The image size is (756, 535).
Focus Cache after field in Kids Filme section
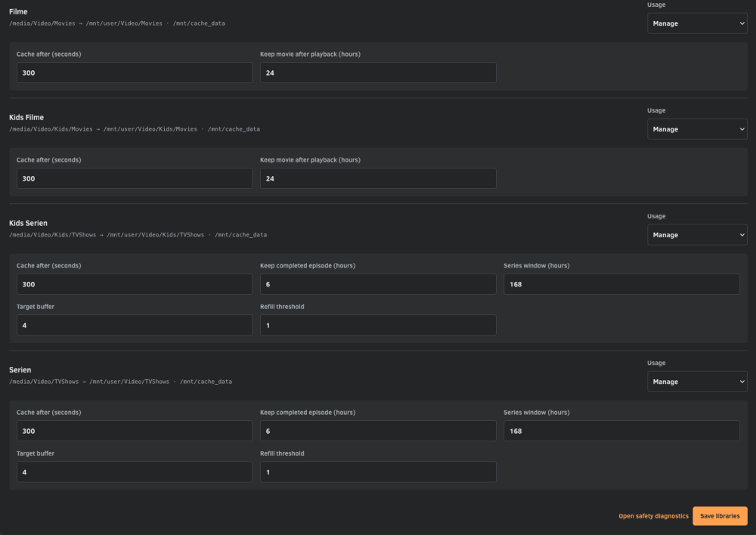pos(135,178)
